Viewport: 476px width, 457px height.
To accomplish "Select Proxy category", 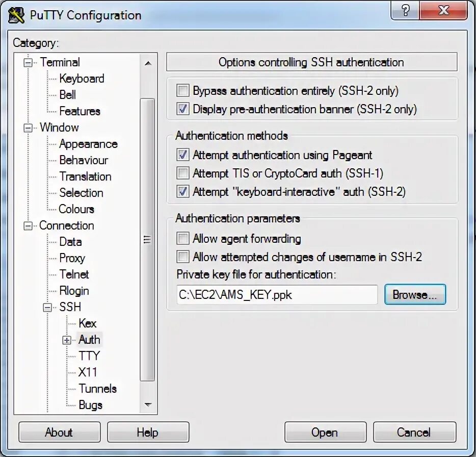I will point(72,258).
